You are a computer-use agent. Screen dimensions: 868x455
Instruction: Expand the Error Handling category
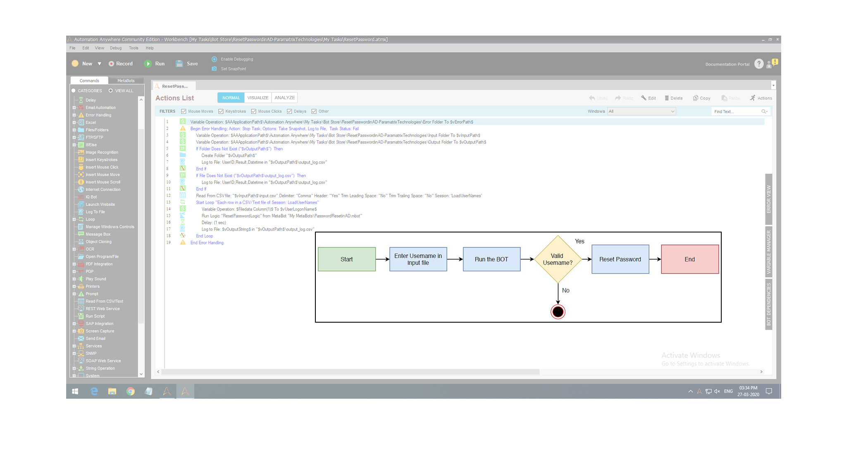coord(74,115)
